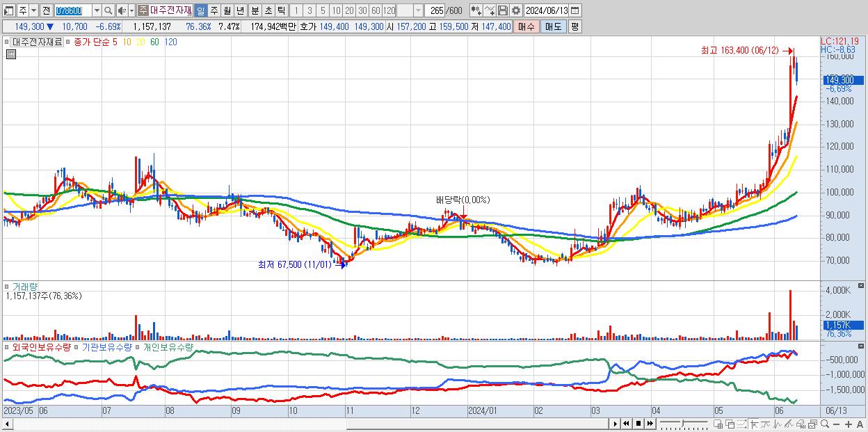
Task: Expand the stock code history dropdown
Action: click(x=97, y=10)
